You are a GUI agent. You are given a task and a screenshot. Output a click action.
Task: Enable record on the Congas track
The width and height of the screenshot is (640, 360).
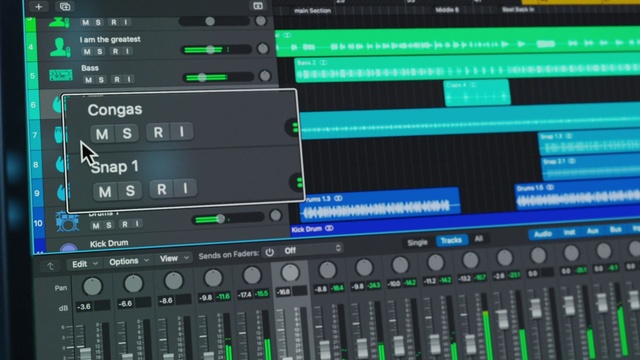(158, 132)
